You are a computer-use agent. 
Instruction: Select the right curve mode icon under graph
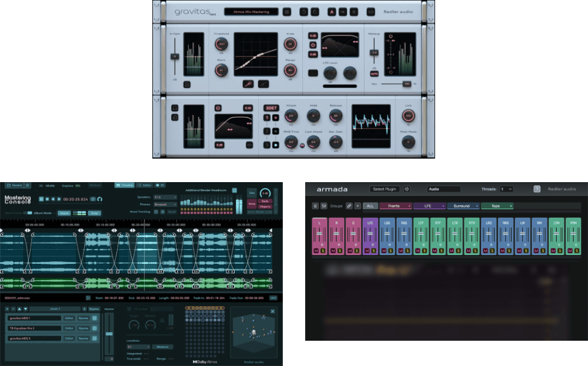coord(263,84)
